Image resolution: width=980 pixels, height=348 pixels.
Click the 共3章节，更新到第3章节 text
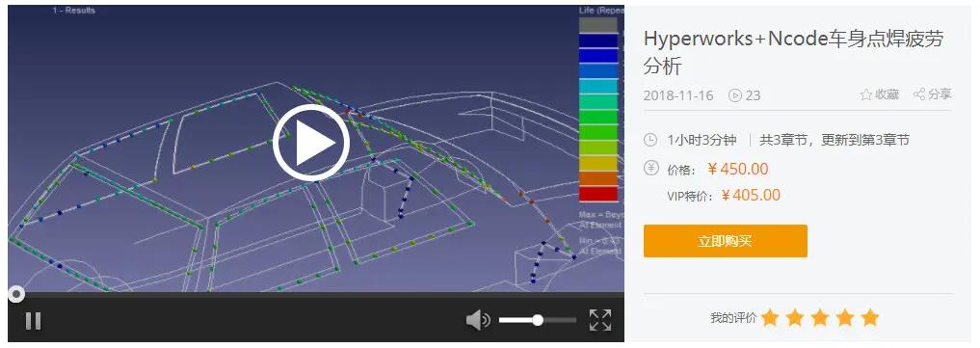click(834, 140)
